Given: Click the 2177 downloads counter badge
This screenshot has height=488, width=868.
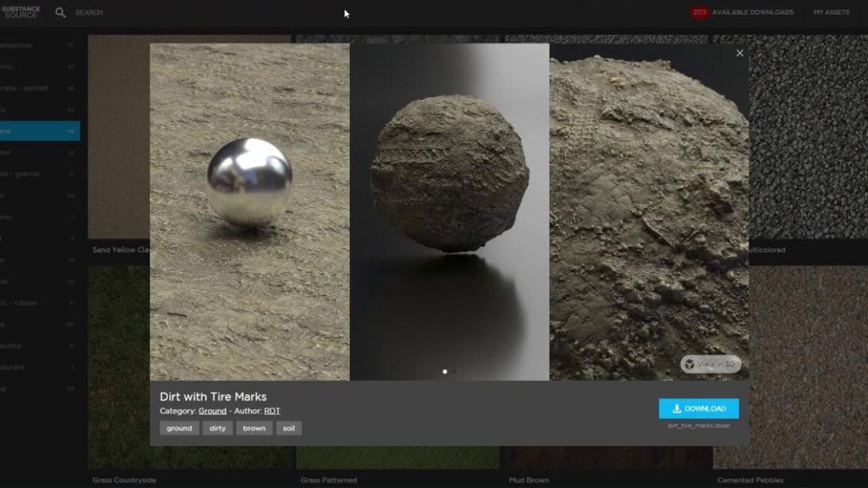Looking at the screenshot, I should point(699,12).
